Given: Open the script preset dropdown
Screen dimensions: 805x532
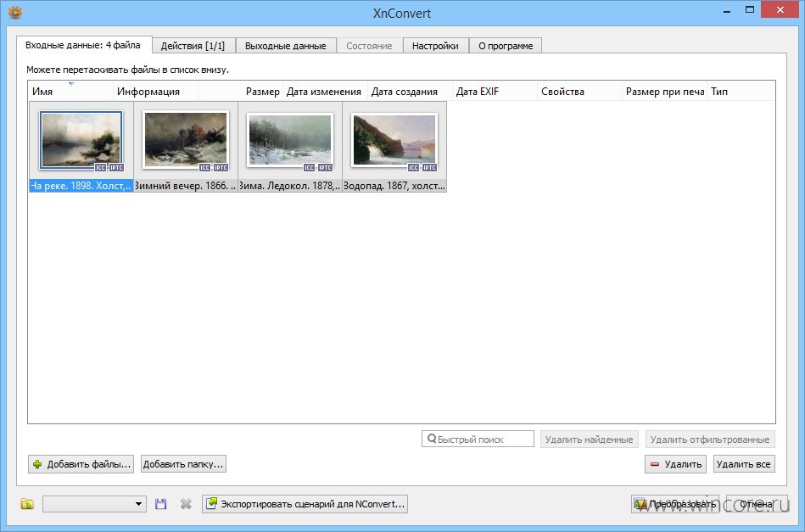Looking at the screenshot, I should pos(94,504).
